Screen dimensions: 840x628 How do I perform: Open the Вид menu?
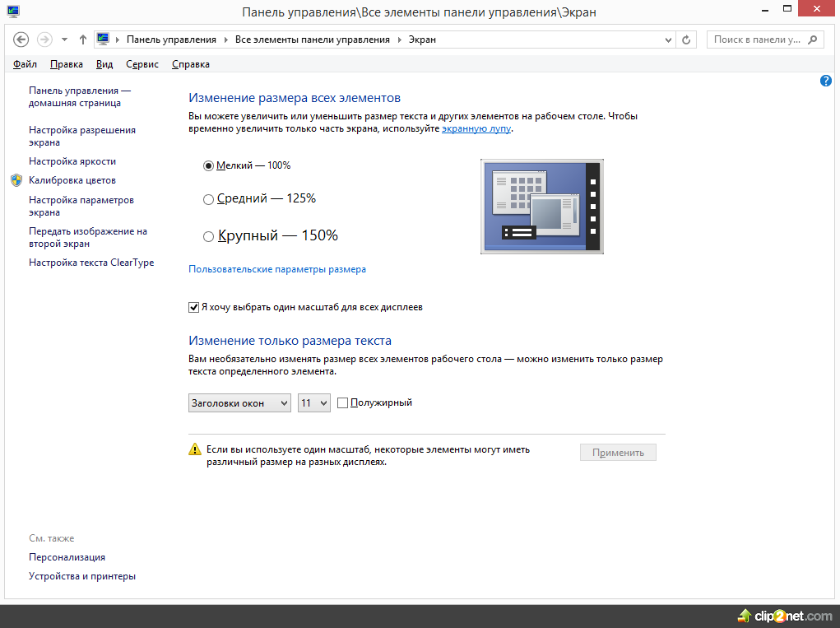click(104, 64)
